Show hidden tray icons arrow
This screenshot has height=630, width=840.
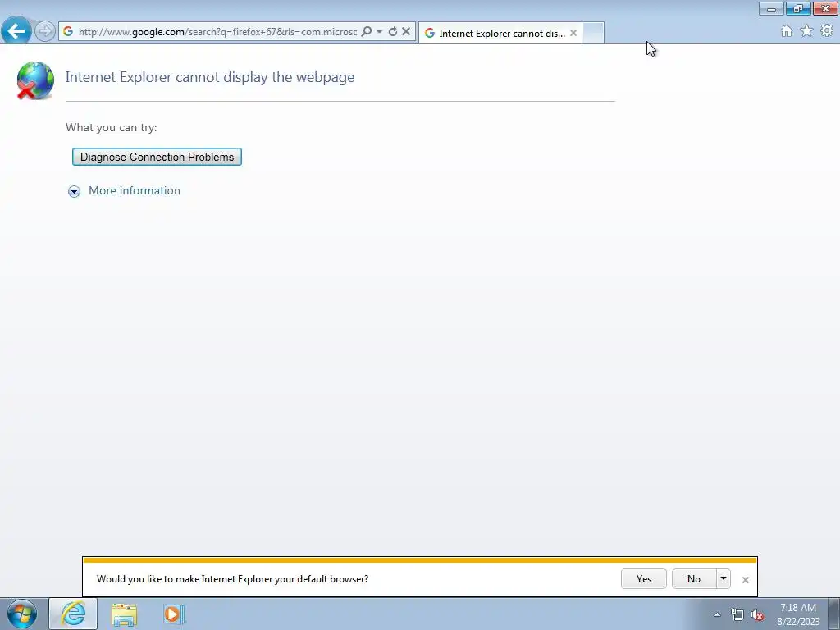pos(717,614)
